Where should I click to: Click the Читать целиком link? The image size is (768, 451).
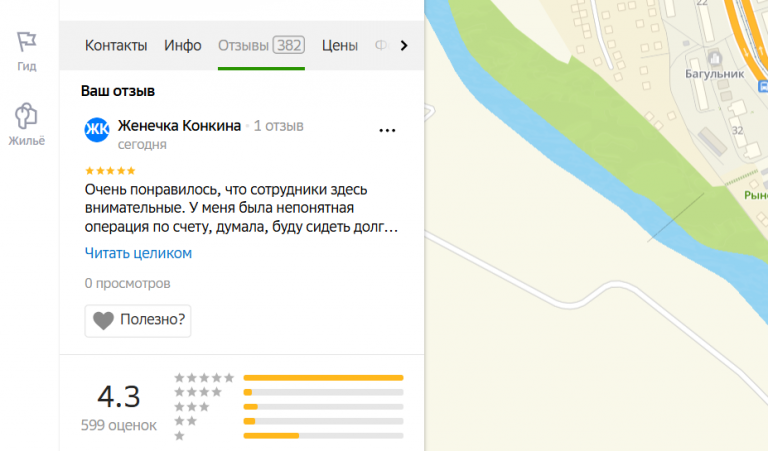click(x=138, y=253)
